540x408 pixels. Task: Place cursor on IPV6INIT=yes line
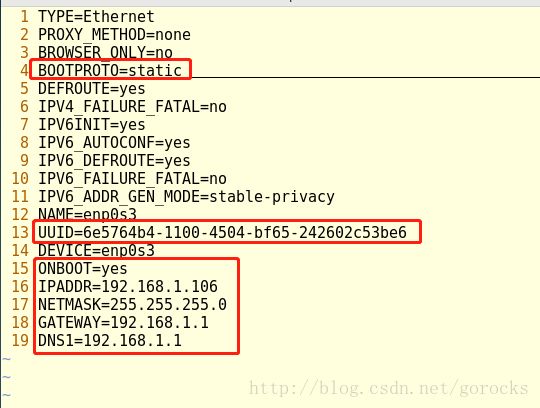(x=92, y=124)
